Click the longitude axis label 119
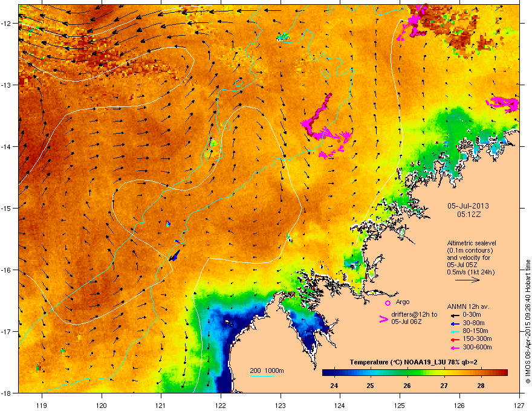 click(42, 406)
